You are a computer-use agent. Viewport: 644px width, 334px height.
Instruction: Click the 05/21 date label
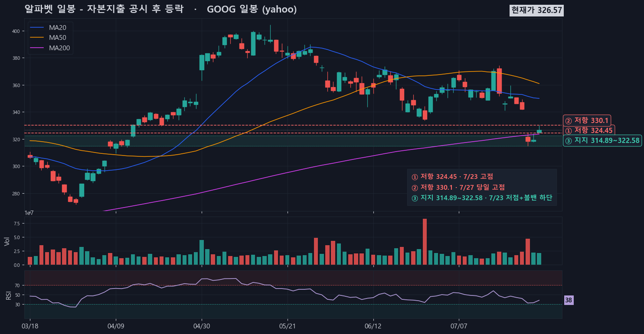(x=288, y=326)
